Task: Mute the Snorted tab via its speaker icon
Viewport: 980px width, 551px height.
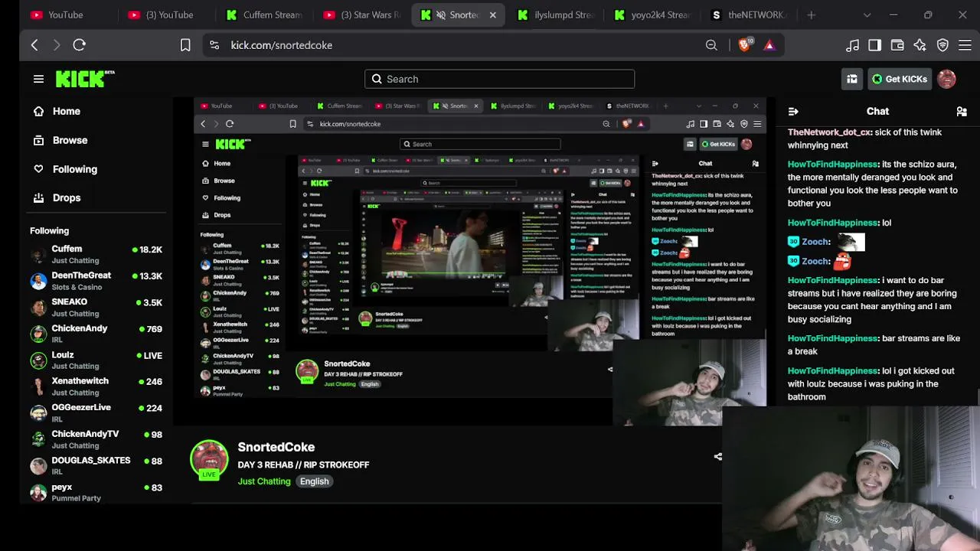Action: [x=441, y=15]
